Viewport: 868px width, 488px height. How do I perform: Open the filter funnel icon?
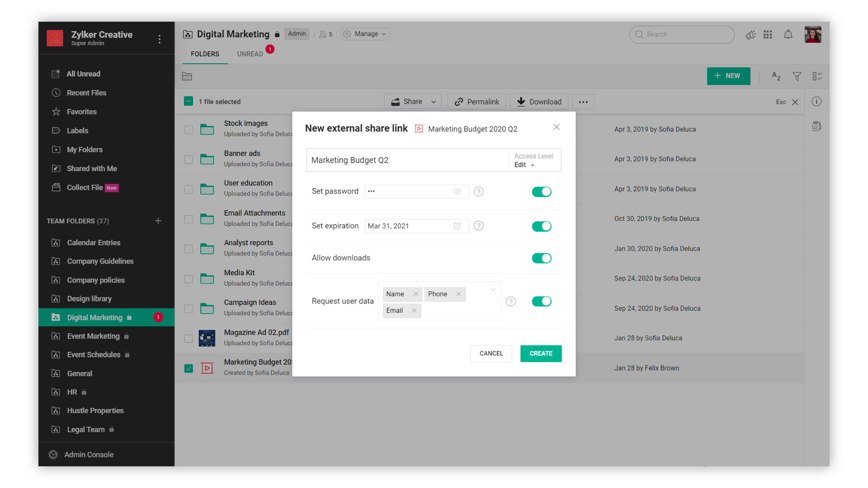click(797, 76)
